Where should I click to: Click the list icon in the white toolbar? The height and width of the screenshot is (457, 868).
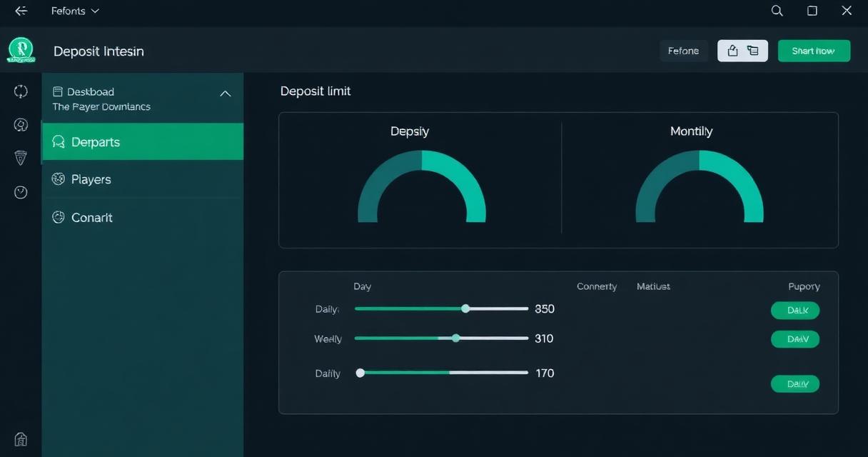[x=753, y=51]
